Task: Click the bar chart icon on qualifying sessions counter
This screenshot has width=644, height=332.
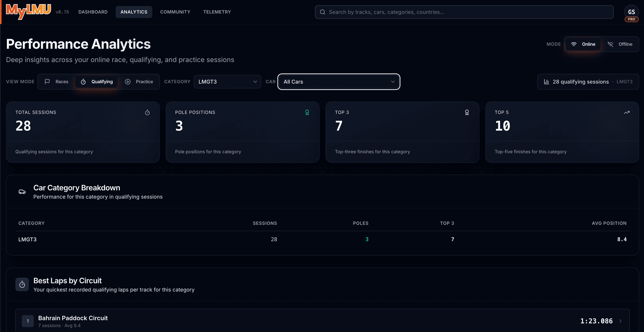Action: click(547, 82)
